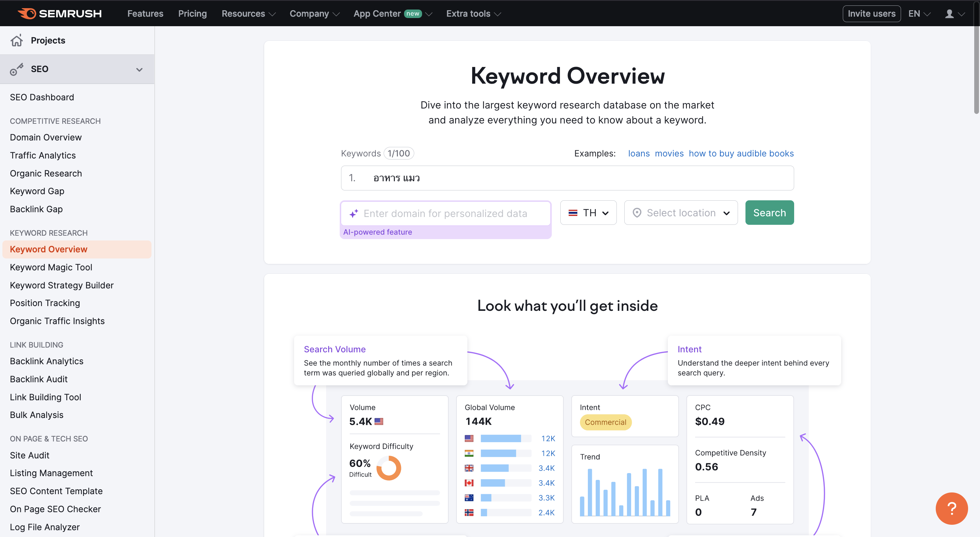Go to the SEO Dashboard
The image size is (980, 537).
(x=42, y=97)
